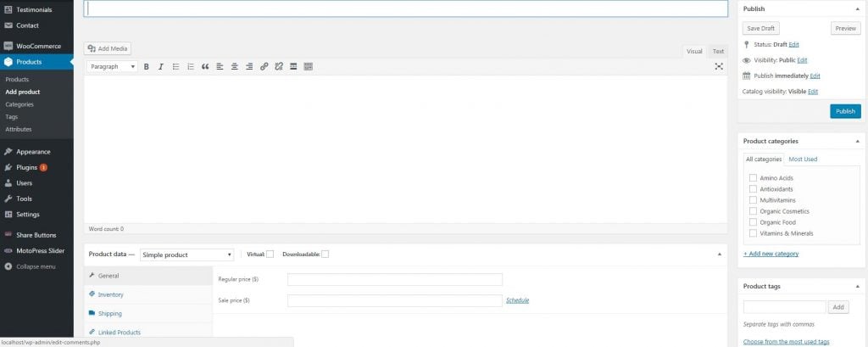Open the Simple product type dropdown
Image resolution: width=868 pixels, height=347 pixels.
(x=186, y=255)
